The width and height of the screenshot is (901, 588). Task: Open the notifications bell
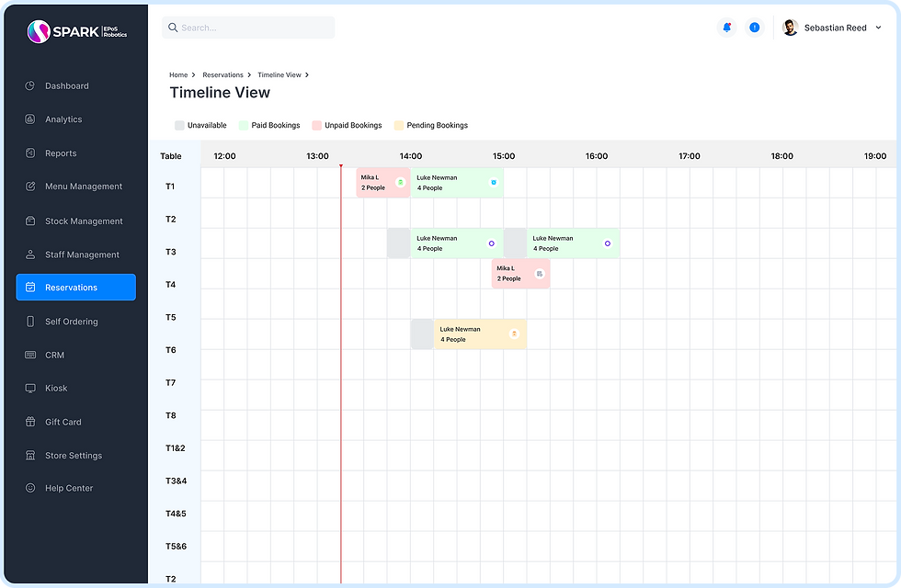pos(727,28)
